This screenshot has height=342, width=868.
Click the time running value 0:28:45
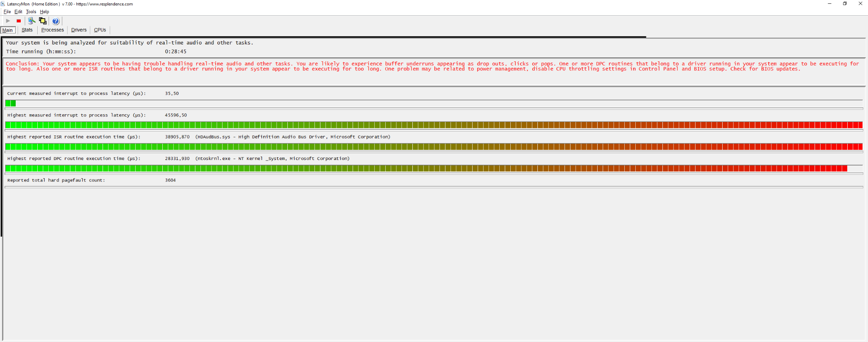[175, 52]
